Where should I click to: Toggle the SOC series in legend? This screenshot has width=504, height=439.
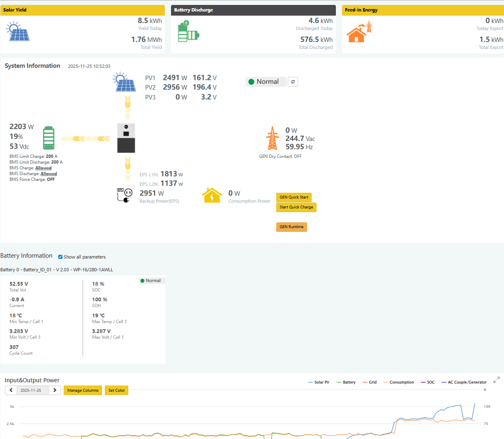pos(428,382)
